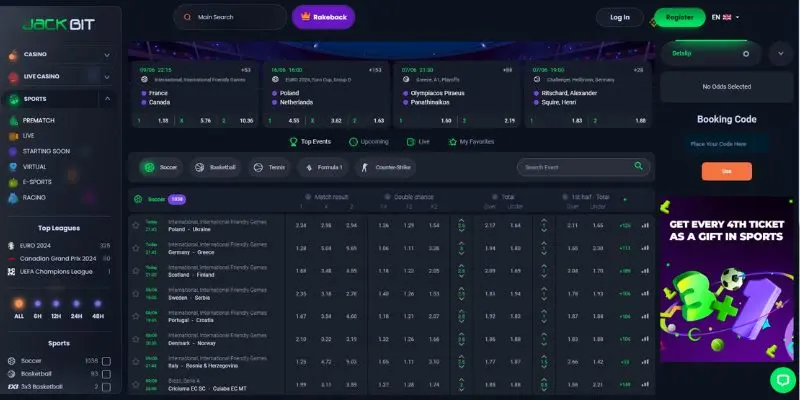
Task: Switch to the Top Events tab
Action: click(310, 142)
